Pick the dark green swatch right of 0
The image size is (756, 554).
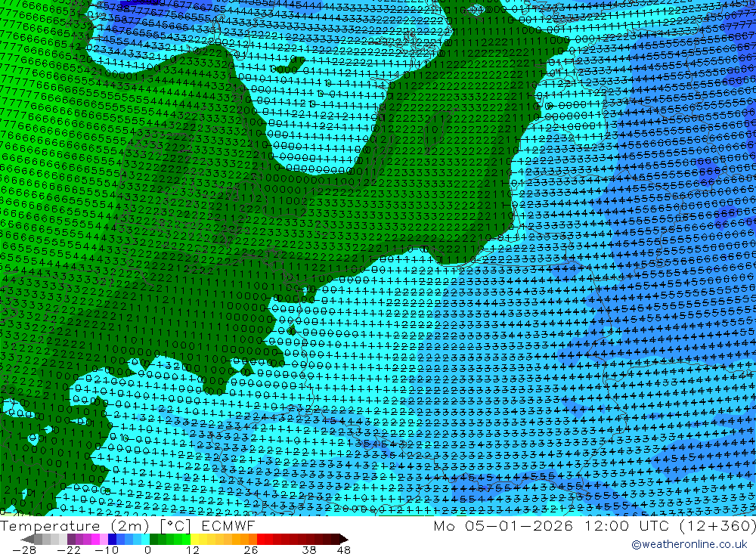coord(153,540)
